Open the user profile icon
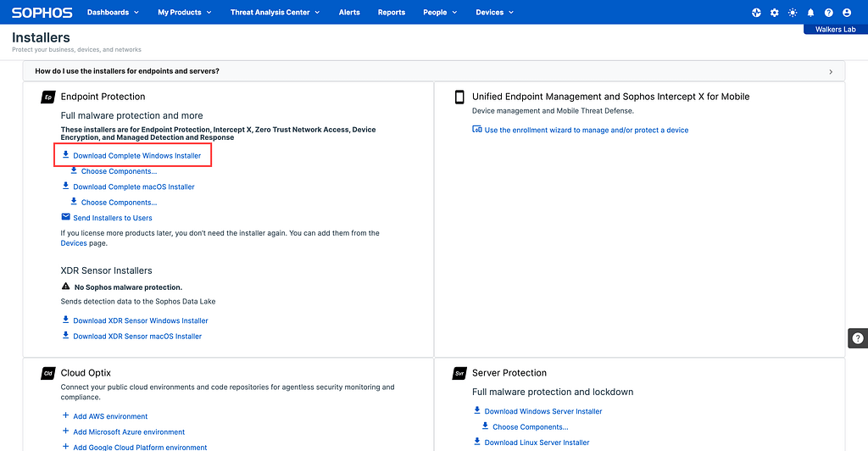This screenshot has height=451, width=868. point(846,13)
